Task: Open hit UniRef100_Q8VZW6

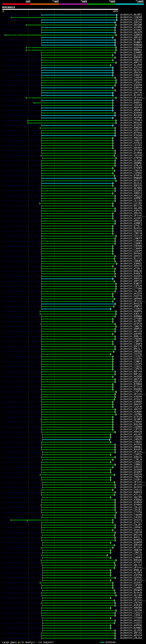Action: (131, 25)
